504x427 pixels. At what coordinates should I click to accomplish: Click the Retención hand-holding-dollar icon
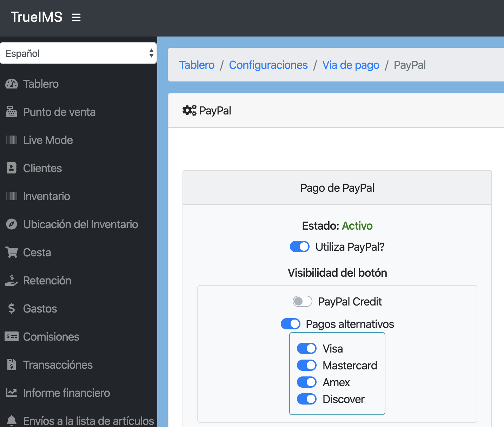tap(12, 281)
